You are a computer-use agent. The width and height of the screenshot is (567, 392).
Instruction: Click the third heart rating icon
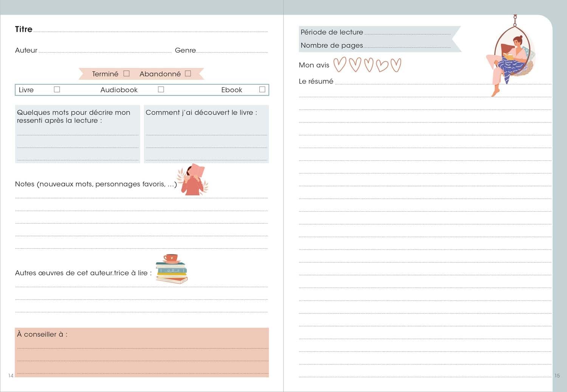(x=369, y=65)
